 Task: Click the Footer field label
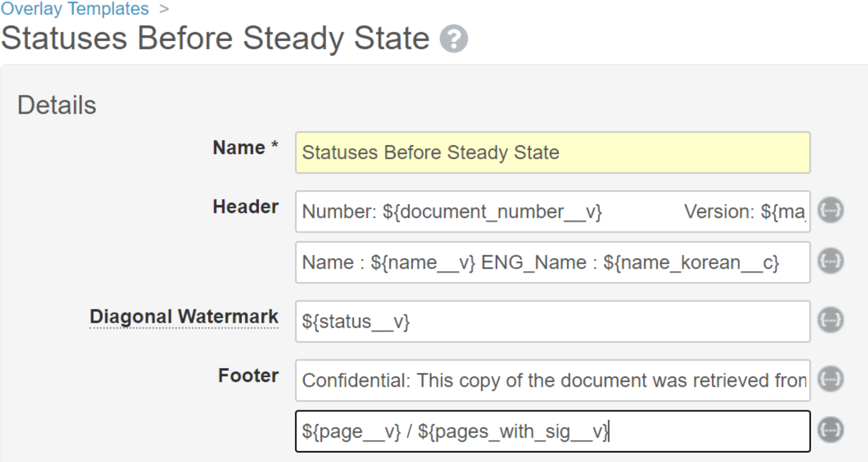coord(248,376)
